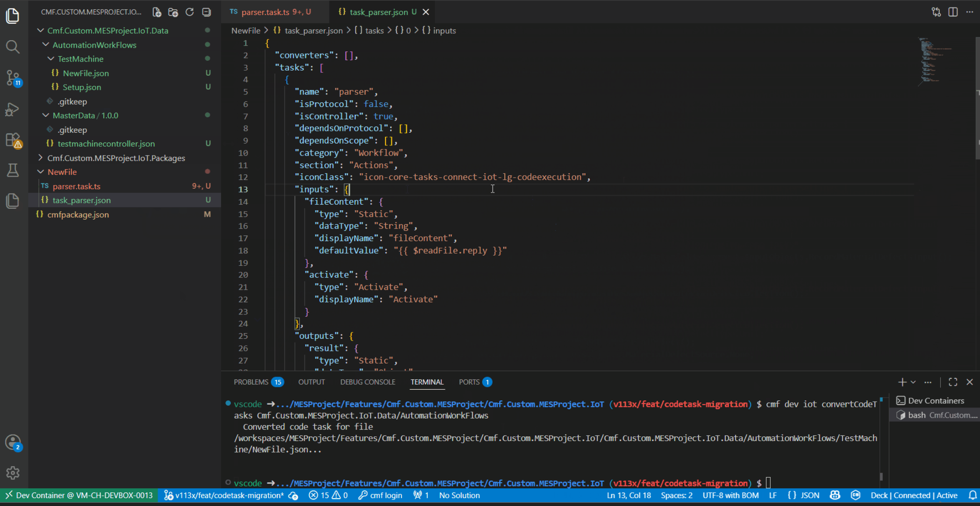
Task: Click Spaces: 2 indentation setting
Action: coord(677,495)
